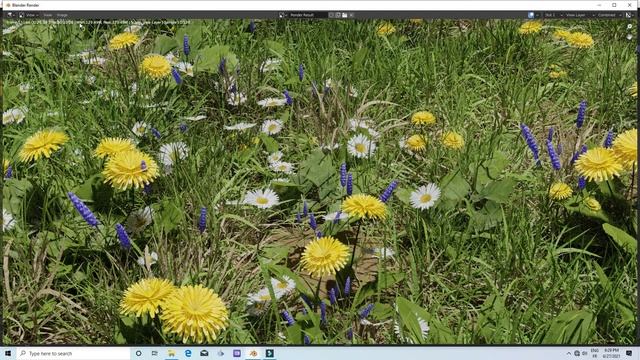Click the purple app icon on taskbar
The image size is (640, 360).
point(237,353)
